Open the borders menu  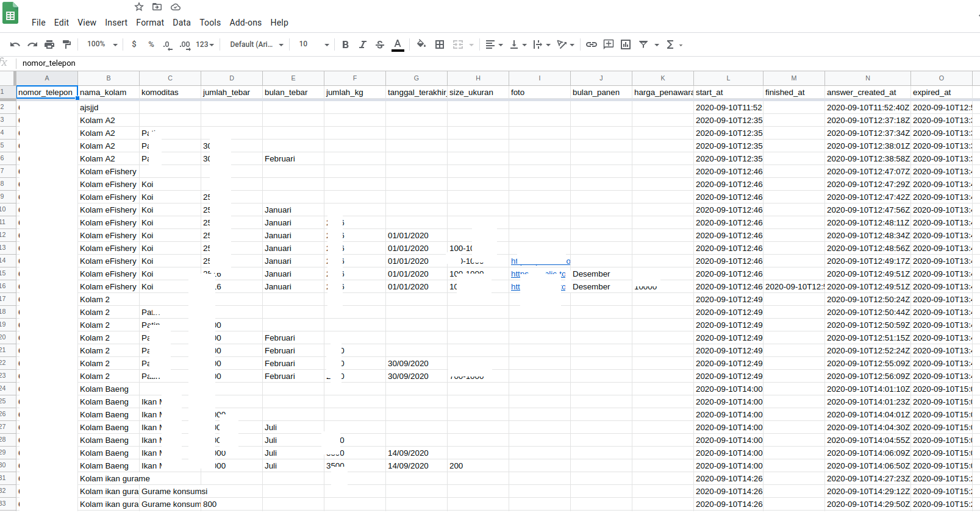click(x=440, y=44)
